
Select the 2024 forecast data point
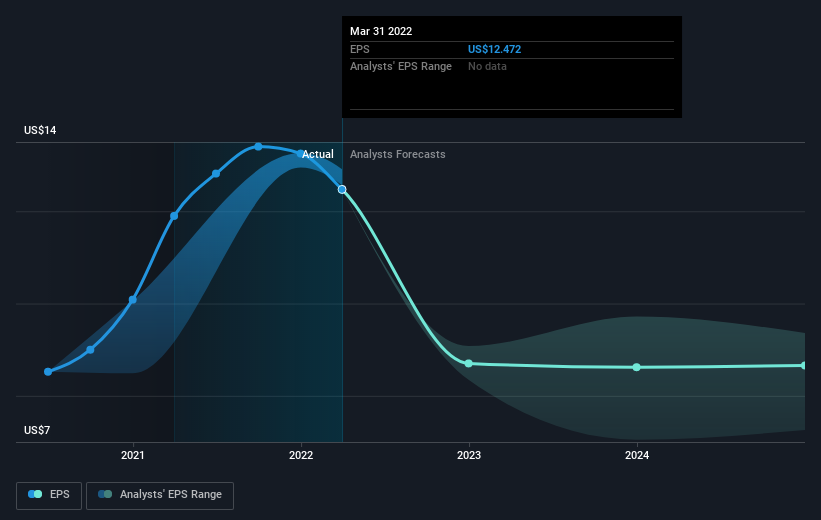(637, 368)
